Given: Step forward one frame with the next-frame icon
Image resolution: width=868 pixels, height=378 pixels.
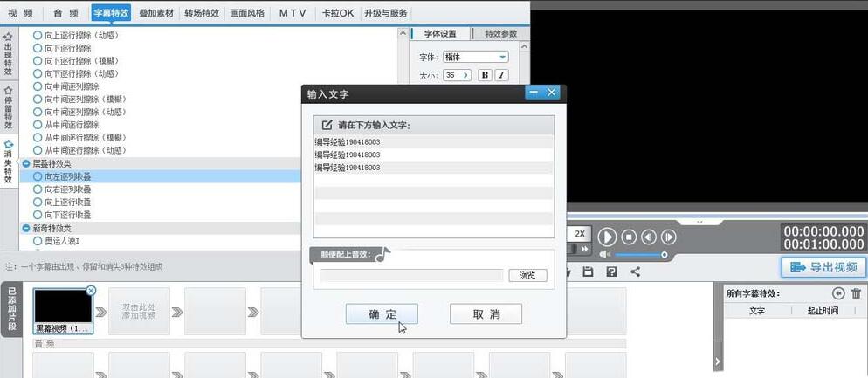Looking at the screenshot, I should pyautogui.click(x=669, y=237).
